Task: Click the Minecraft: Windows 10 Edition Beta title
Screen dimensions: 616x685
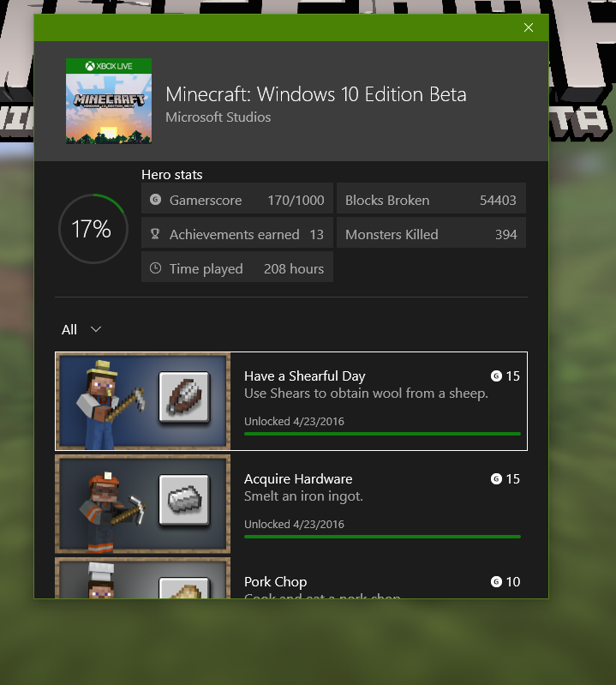Action: 316,94
